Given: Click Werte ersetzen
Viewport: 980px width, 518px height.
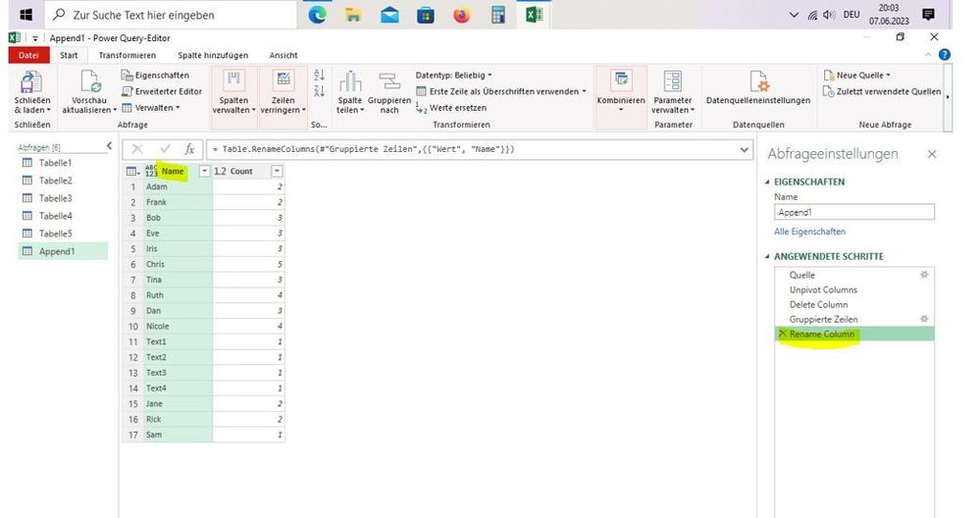Looking at the screenshot, I should tap(450, 108).
